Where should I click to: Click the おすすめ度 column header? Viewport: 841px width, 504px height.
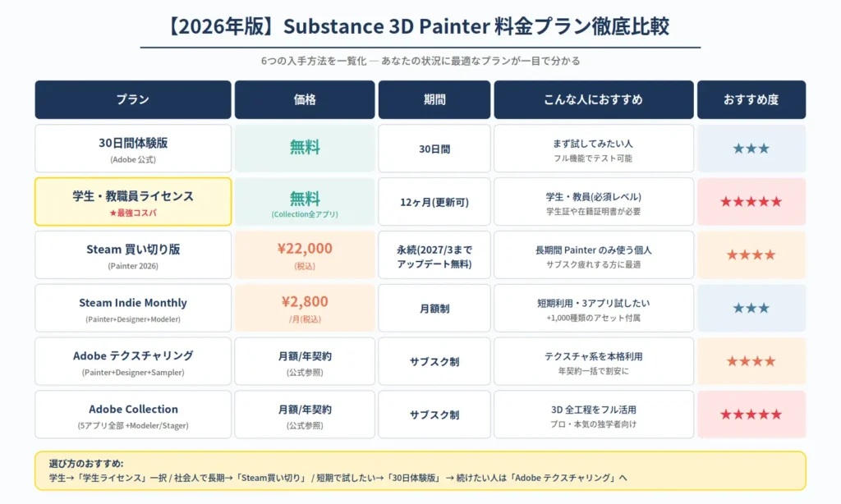point(751,99)
